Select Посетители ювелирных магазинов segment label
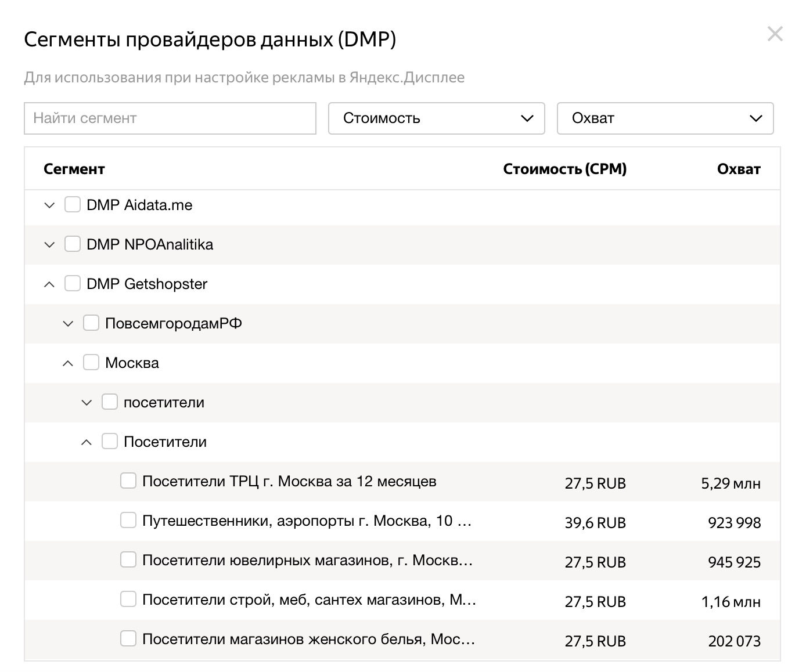 [307, 561]
